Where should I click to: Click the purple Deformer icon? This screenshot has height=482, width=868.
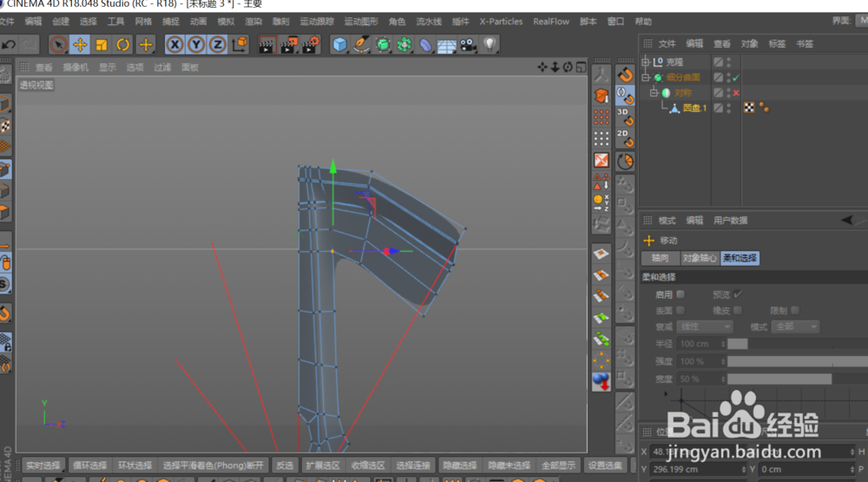tap(425, 45)
